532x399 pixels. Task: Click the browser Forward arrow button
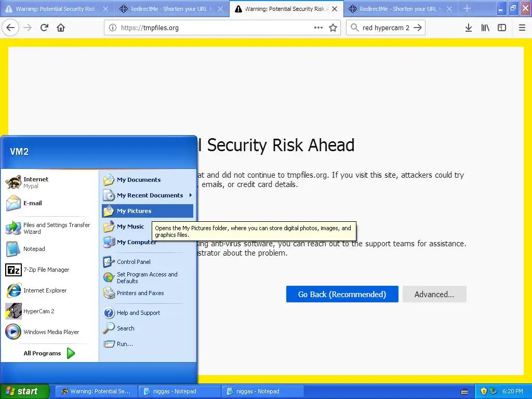tap(28, 28)
